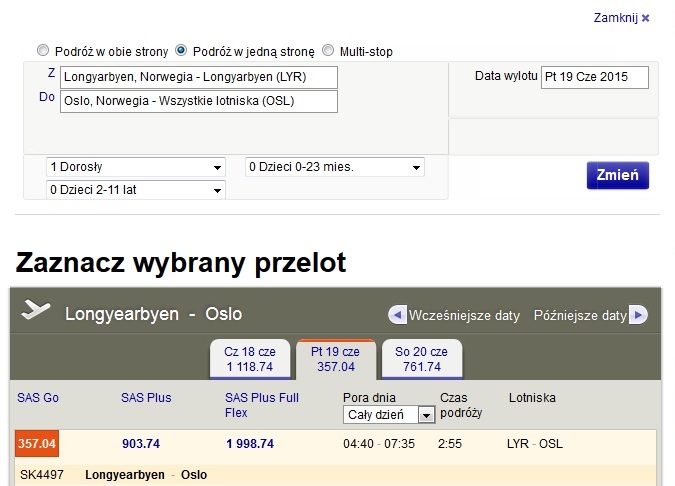Click the right arrow for Późniejsze daty
The image size is (675, 486).
(x=638, y=315)
